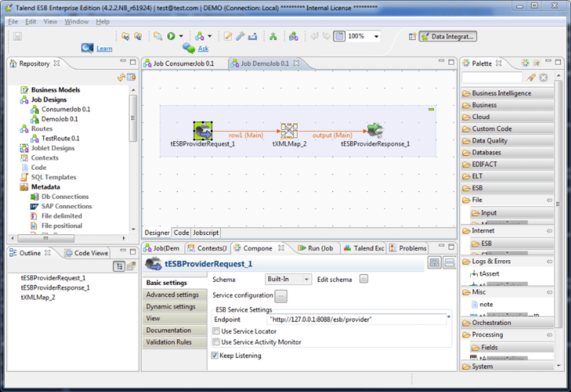Click the Ask link

pyautogui.click(x=203, y=49)
